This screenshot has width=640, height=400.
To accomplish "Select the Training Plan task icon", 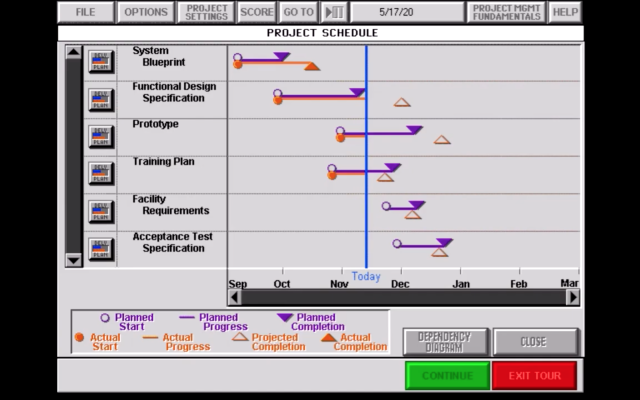I will tap(100, 173).
